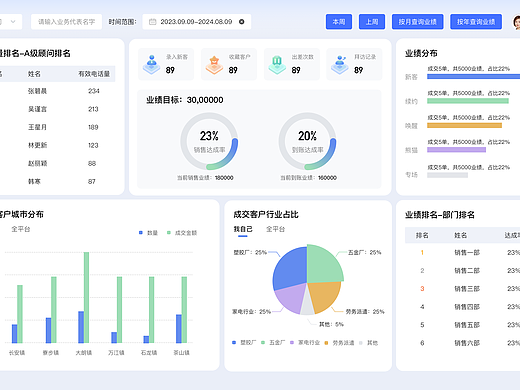520x390 pixels.
Task: Select 全平台 tab in the city distribution panel
Action: [21, 229]
